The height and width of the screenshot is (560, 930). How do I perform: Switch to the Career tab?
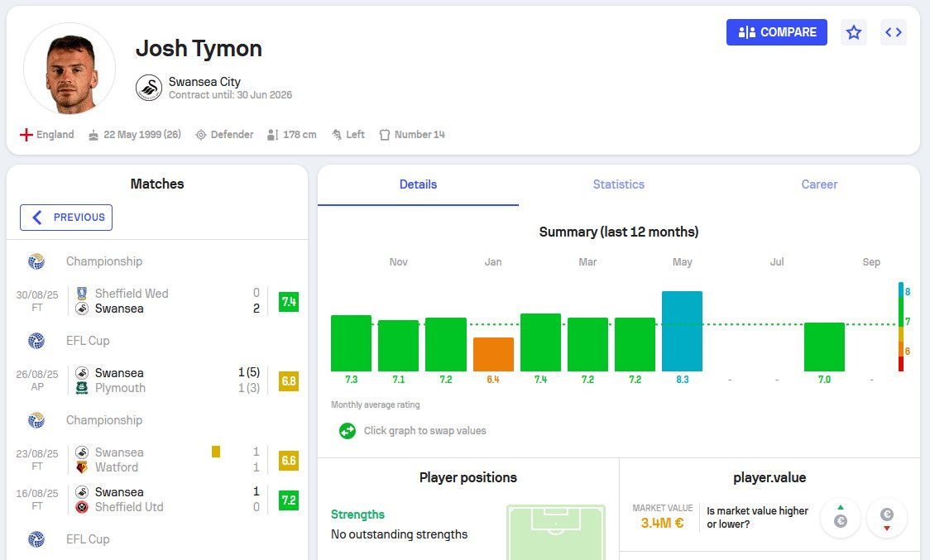point(819,184)
